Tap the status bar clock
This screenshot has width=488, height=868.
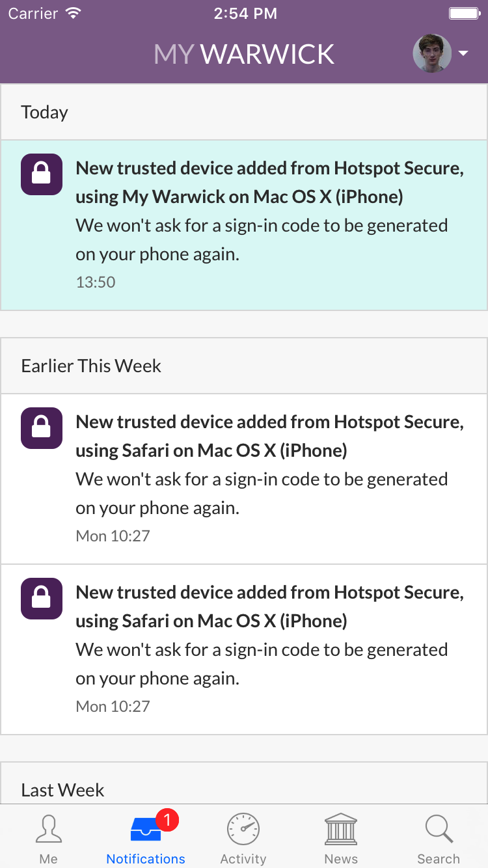(x=245, y=14)
